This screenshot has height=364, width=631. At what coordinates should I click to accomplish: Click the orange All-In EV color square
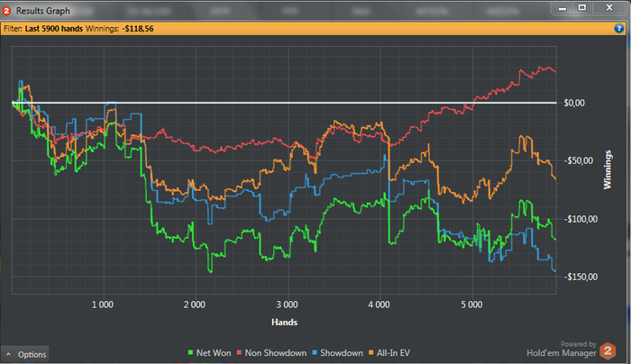(371, 353)
